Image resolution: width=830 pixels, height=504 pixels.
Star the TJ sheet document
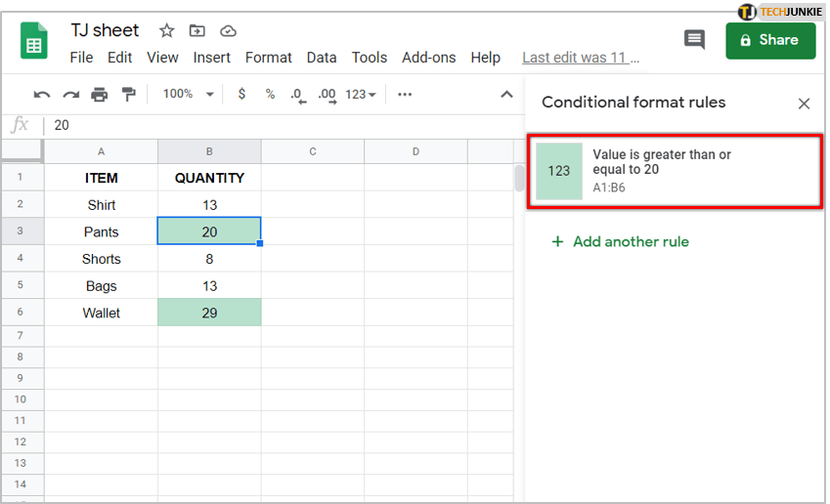pos(166,31)
